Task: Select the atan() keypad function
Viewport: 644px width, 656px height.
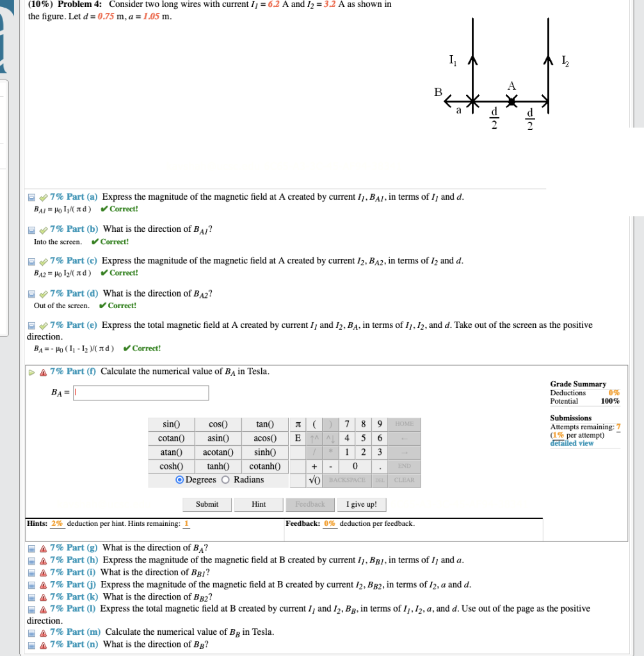Action: [x=170, y=452]
